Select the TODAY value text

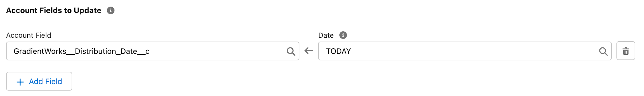pyautogui.click(x=338, y=51)
